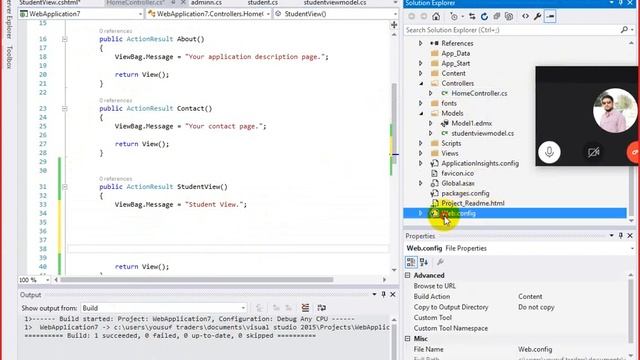This screenshot has height=360, width=640.
Task: Click split editor handle above scrollbar
Action: coord(394,25)
